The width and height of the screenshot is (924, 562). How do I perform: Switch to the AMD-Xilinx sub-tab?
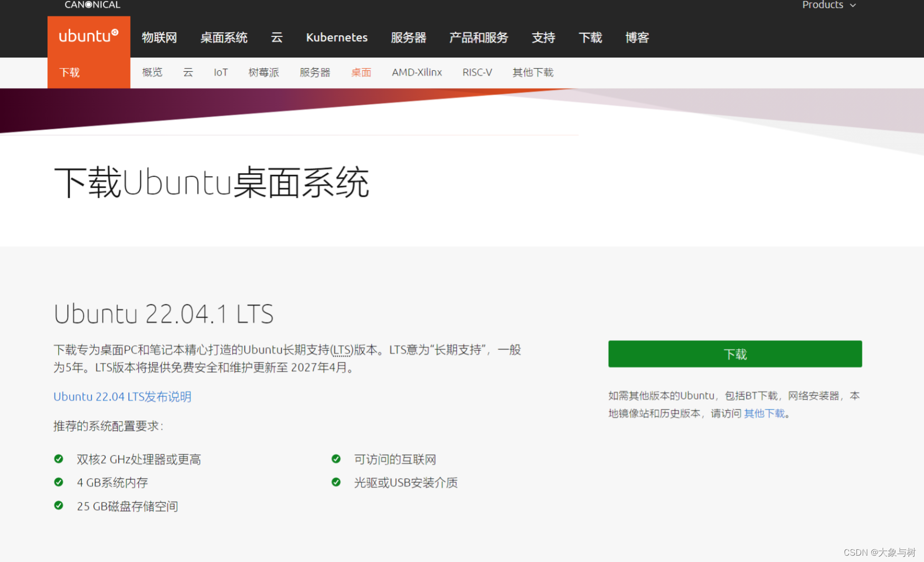(x=417, y=72)
